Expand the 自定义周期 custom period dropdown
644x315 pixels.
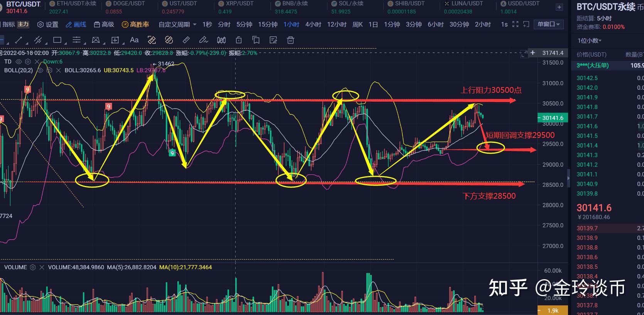click(x=177, y=24)
